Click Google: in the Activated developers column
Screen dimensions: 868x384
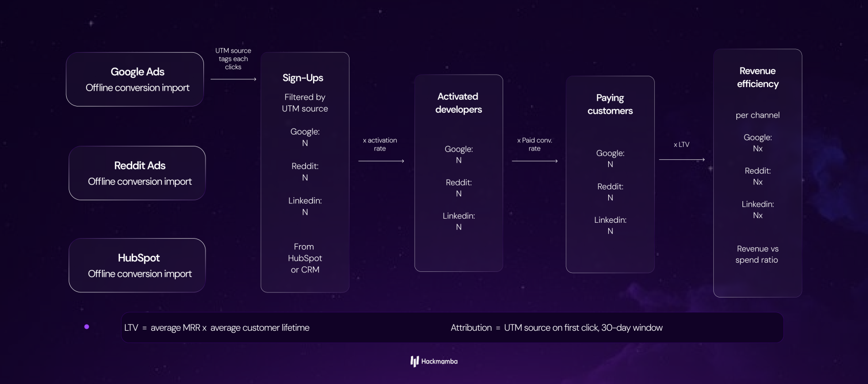(x=459, y=149)
